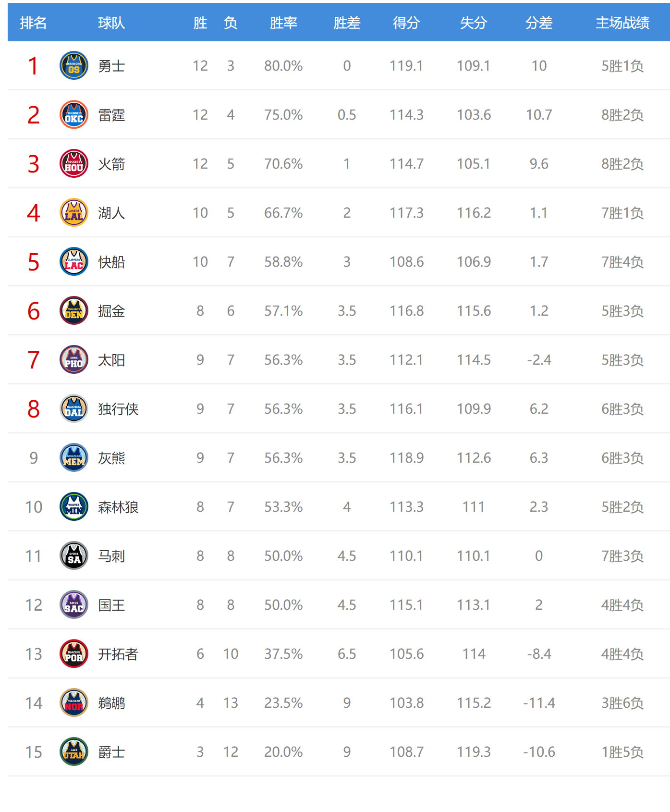Open the Grizzlies MEM logo
This screenshot has width=670, height=812.
tap(74, 457)
